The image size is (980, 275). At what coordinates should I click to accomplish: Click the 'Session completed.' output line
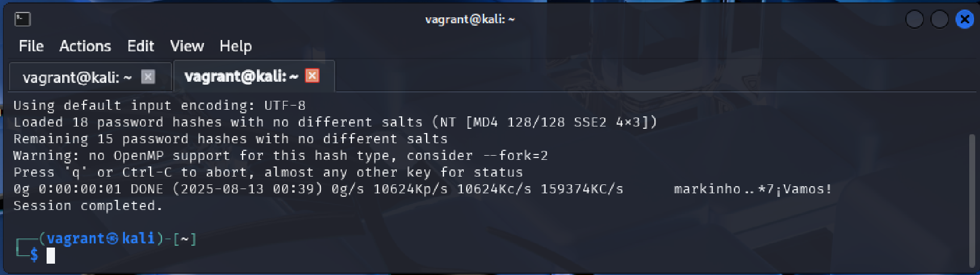click(x=88, y=206)
